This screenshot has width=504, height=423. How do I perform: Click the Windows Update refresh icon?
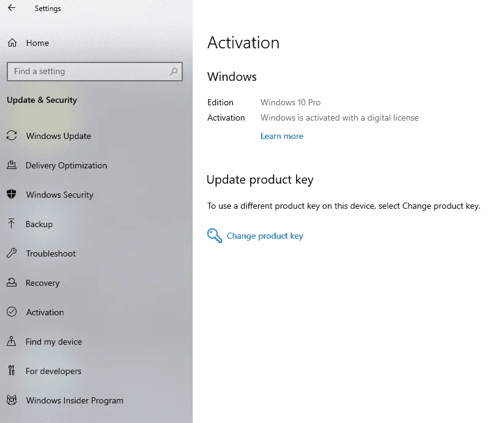(12, 135)
